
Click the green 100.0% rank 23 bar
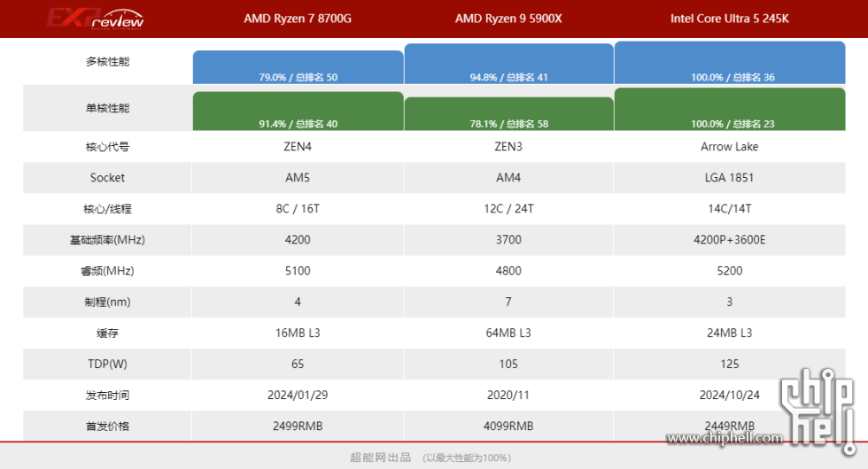(x=730, y=109)
